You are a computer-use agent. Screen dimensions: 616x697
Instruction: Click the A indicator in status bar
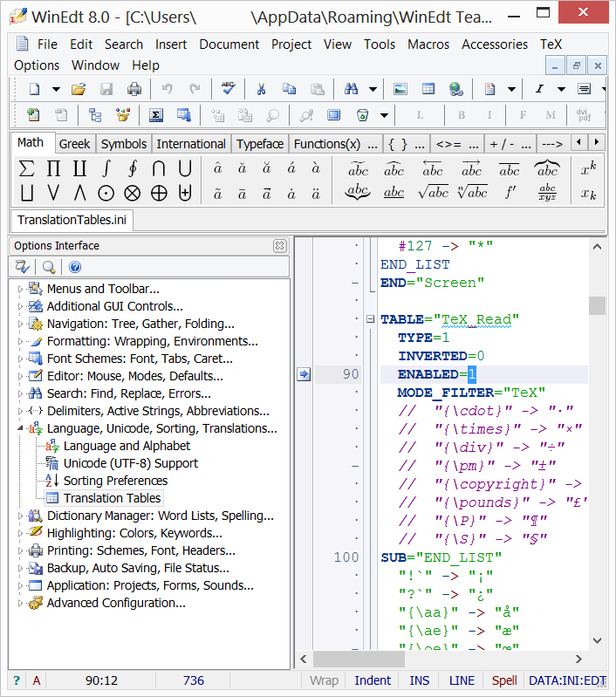(37, 680)
